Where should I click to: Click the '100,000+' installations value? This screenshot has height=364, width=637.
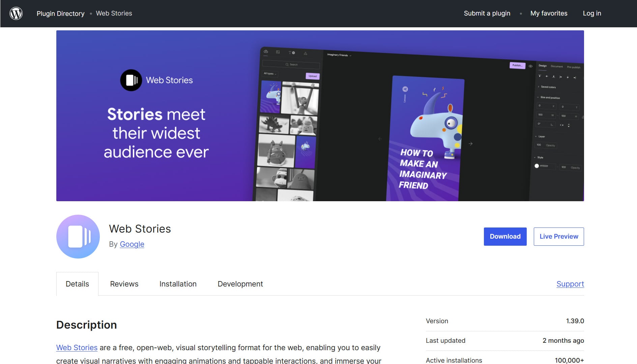click(569, 360)
